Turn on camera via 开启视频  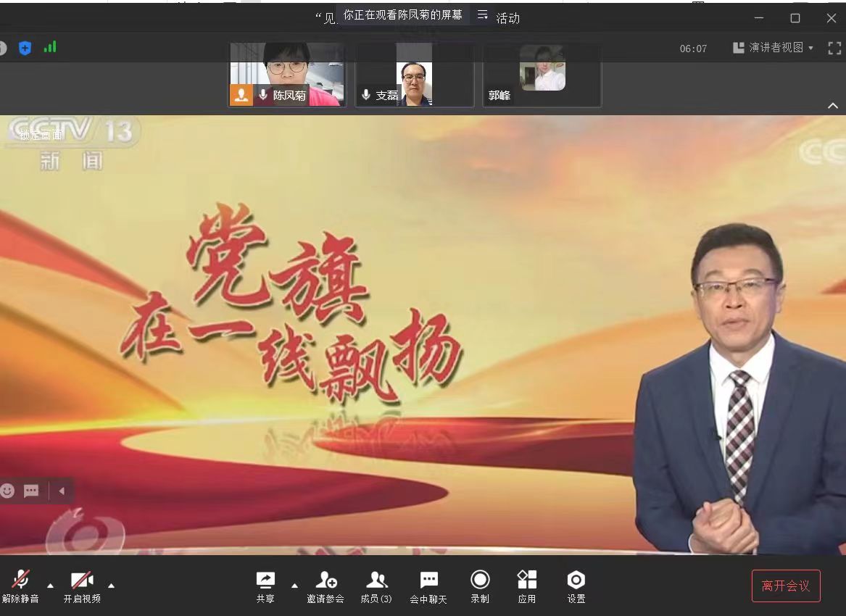tap(82, 580)
